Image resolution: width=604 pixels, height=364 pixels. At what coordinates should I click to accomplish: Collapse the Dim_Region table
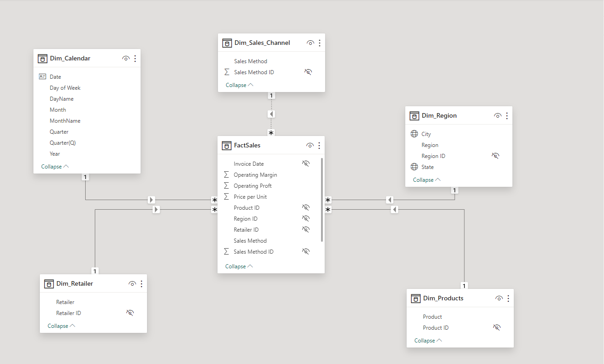coord(427,180)
